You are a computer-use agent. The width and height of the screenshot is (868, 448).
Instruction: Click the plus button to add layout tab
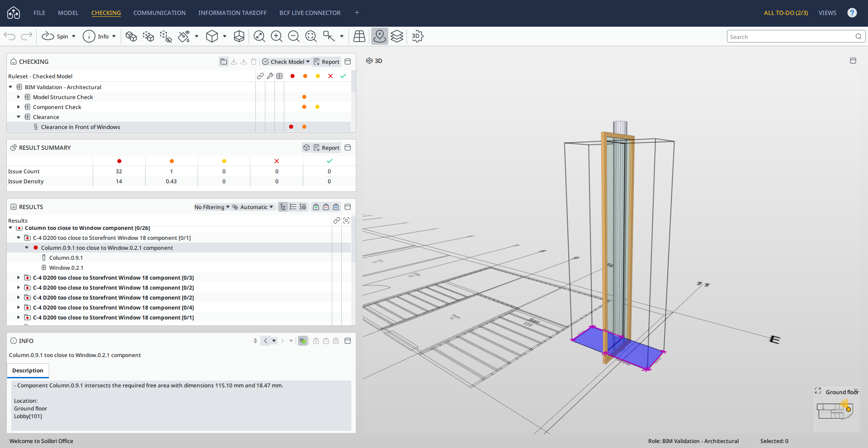(x=357, y=13)
